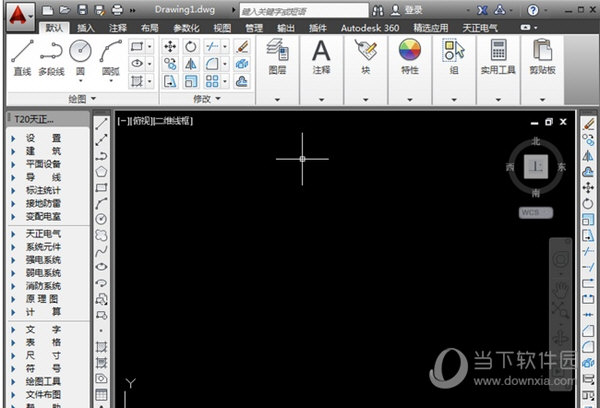
Task: Click the search binoculars icon
Action: (x=378, y=11)
